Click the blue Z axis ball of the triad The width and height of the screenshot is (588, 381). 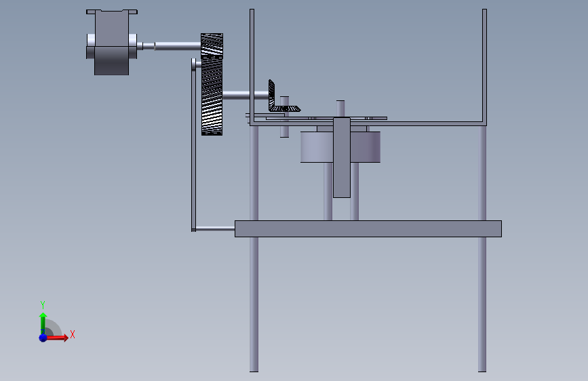(43, 338)
